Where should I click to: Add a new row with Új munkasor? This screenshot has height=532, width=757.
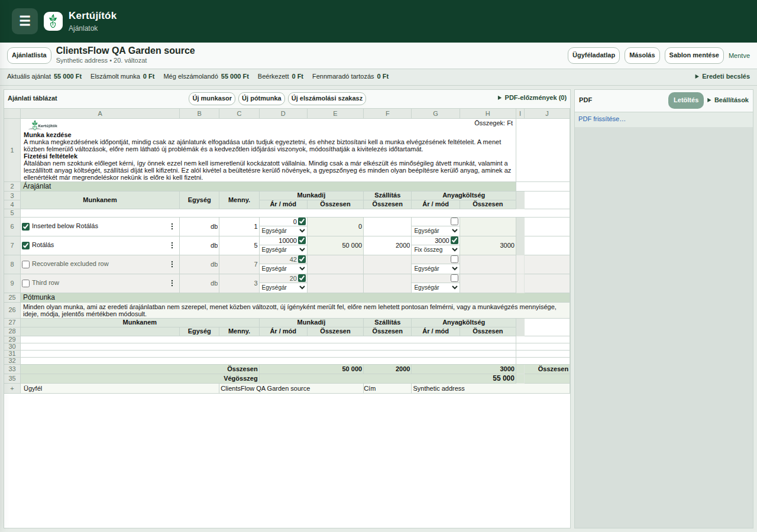tap(212, 99)
